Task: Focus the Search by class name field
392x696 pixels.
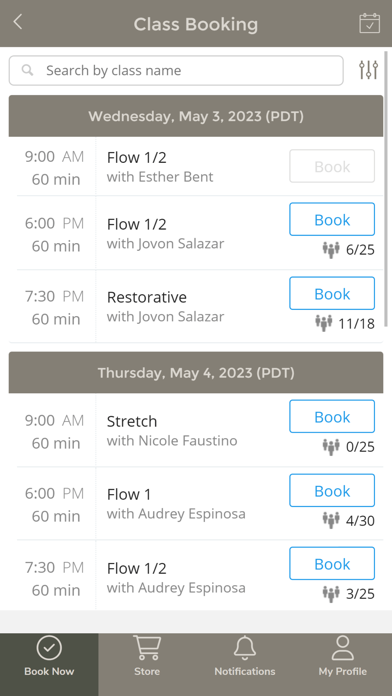Action: pyautogui.click(x=176, y=70)
